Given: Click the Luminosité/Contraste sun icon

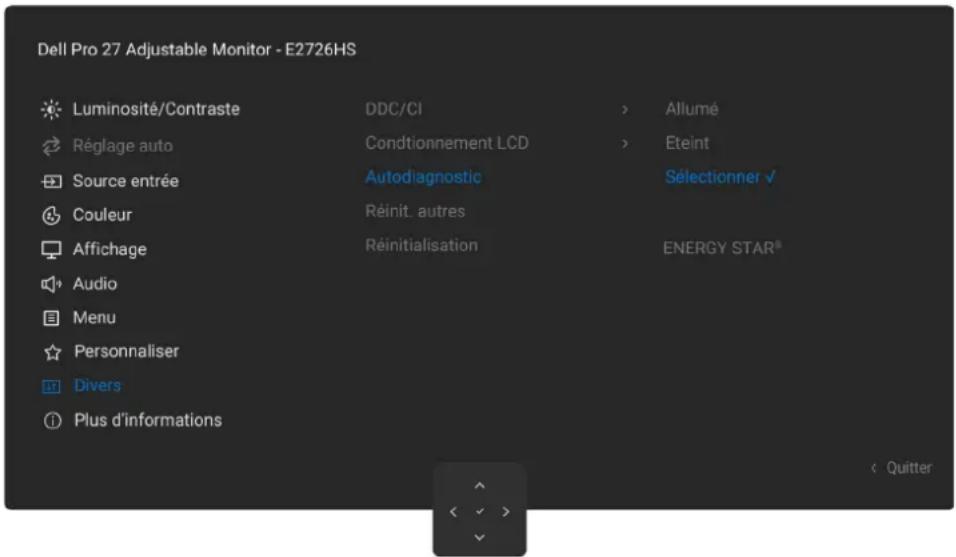Looking at the screenshot, I should pos(51,110).
